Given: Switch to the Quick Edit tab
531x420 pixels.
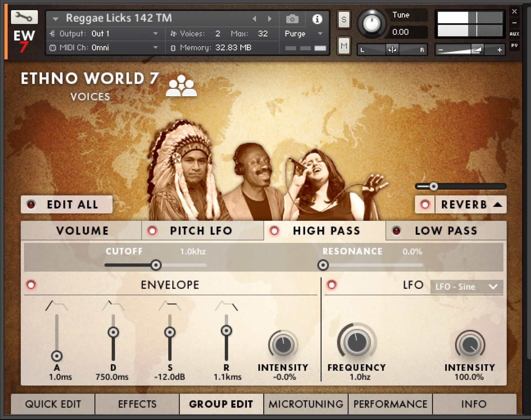Looking at the screenshot, I should point(53,404).
